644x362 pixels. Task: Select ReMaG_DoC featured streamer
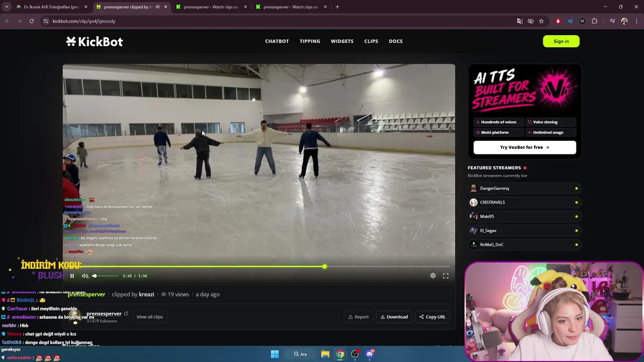(525, 244)
